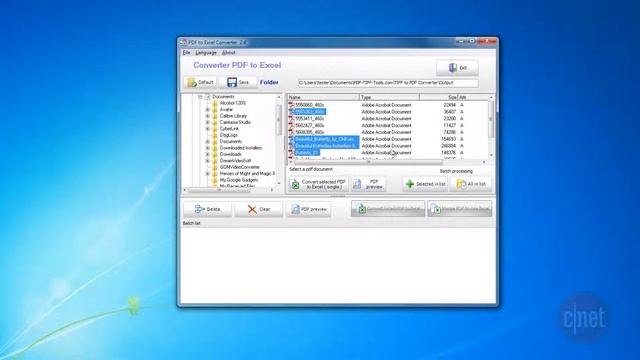The height and width of the screenshot is (360, 640).
Task: Add files with Selected in list button
Action: tap(425, 184)
